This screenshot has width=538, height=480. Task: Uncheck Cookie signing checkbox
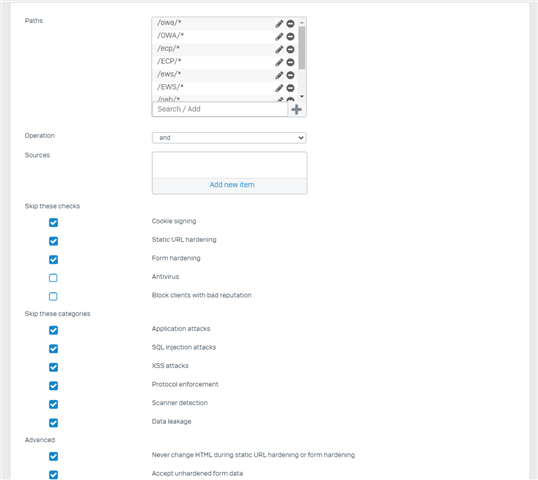[x=53, y=223]
